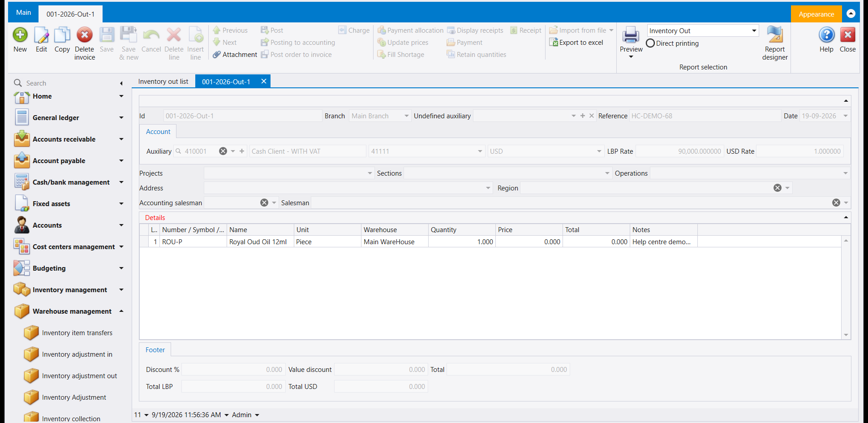Open the Help question mark icon

tap(826, 35)
